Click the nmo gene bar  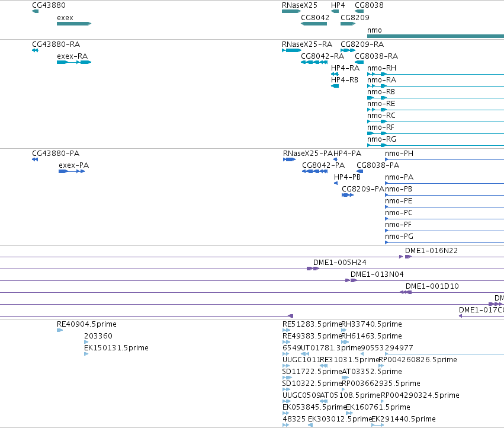435,36
